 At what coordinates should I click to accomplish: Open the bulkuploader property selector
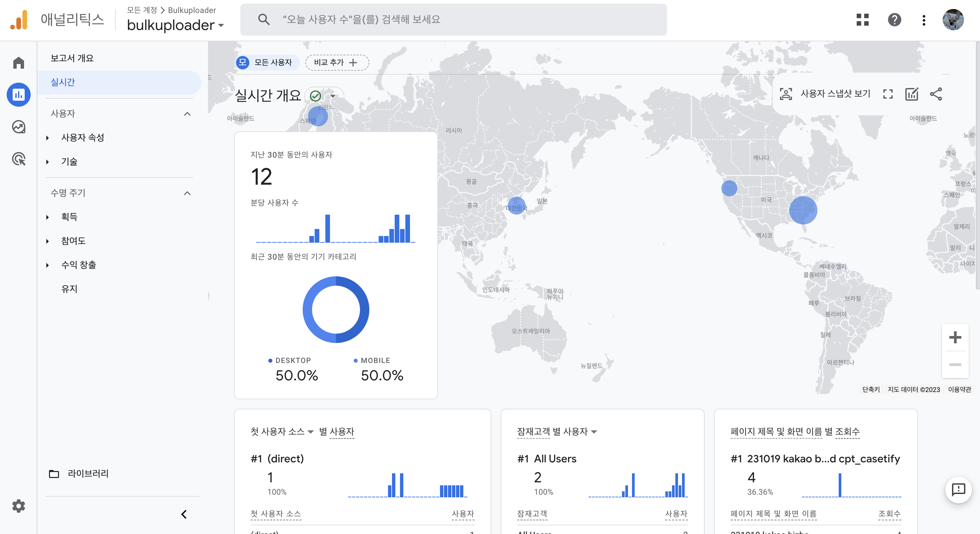point(175,25)
